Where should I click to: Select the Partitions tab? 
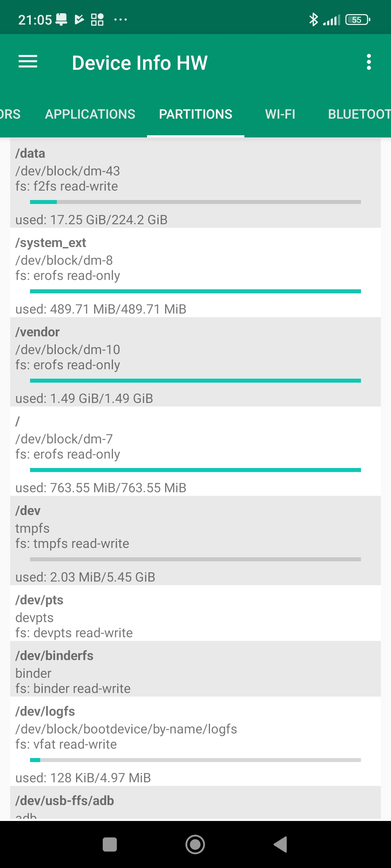(x=195, y=114)
